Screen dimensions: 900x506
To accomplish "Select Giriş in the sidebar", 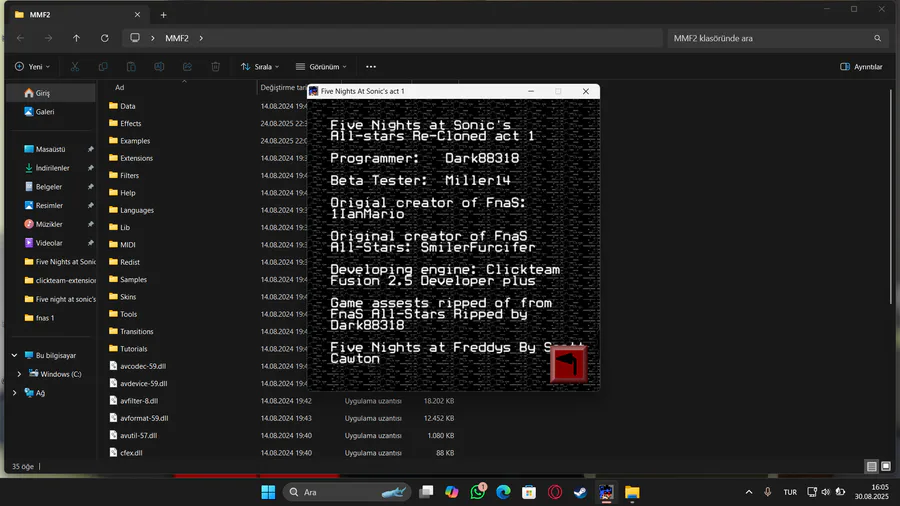I will [x=51, y=93].
